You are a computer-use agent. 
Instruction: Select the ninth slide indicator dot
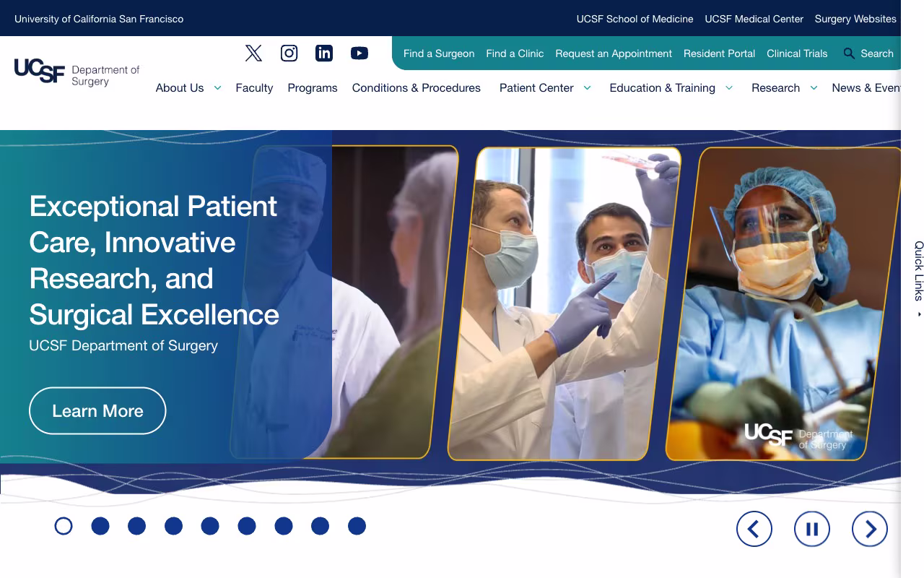pyautogui.click(x=357, y=526)
